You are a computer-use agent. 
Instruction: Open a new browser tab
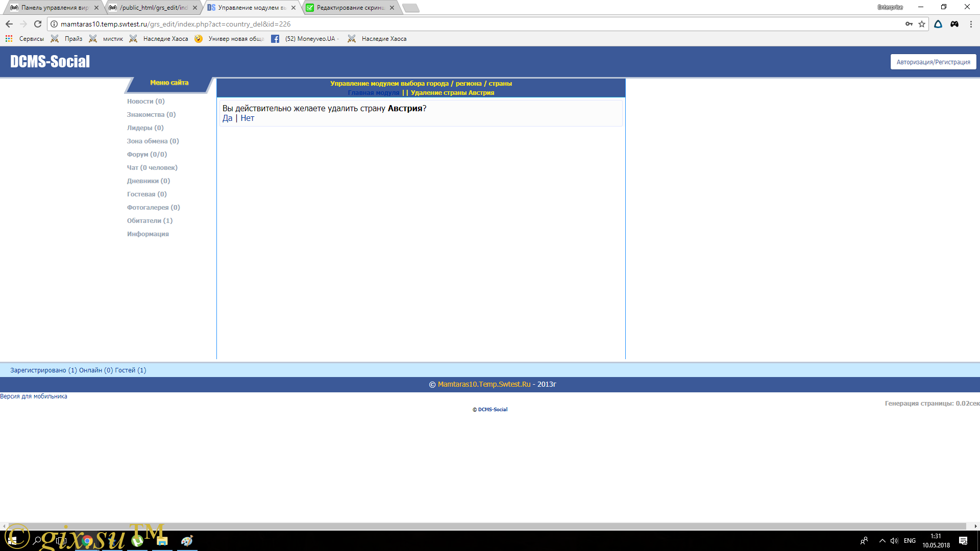coord(410,8)
